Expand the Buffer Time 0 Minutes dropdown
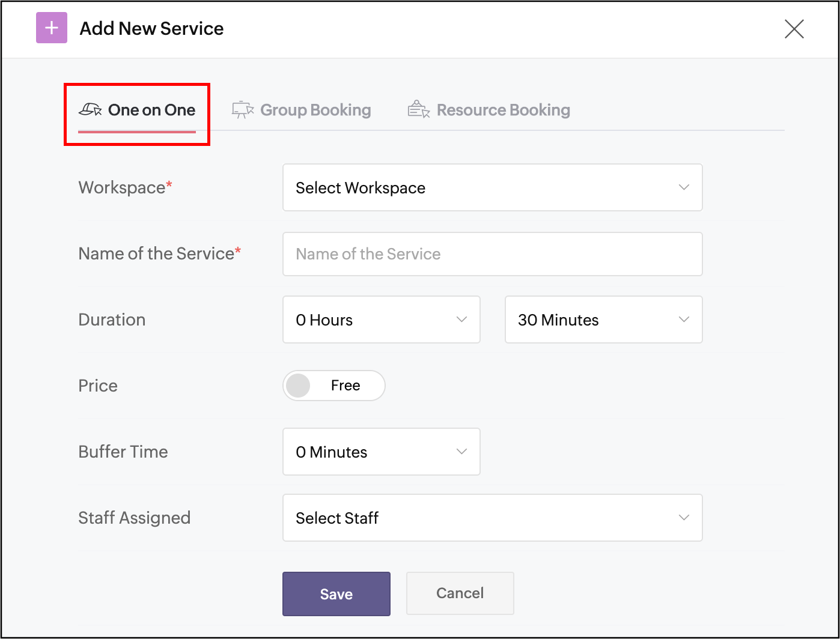This screenshot has width=840, height=639. 381,452
